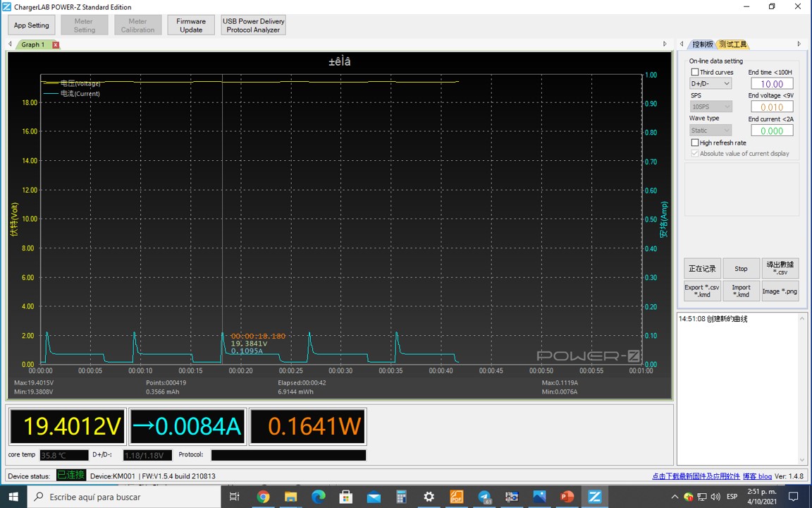The height and width of the screenshot is (508, 812).
Task: Open Photos app from the taskbar
Action: (539, 497)
